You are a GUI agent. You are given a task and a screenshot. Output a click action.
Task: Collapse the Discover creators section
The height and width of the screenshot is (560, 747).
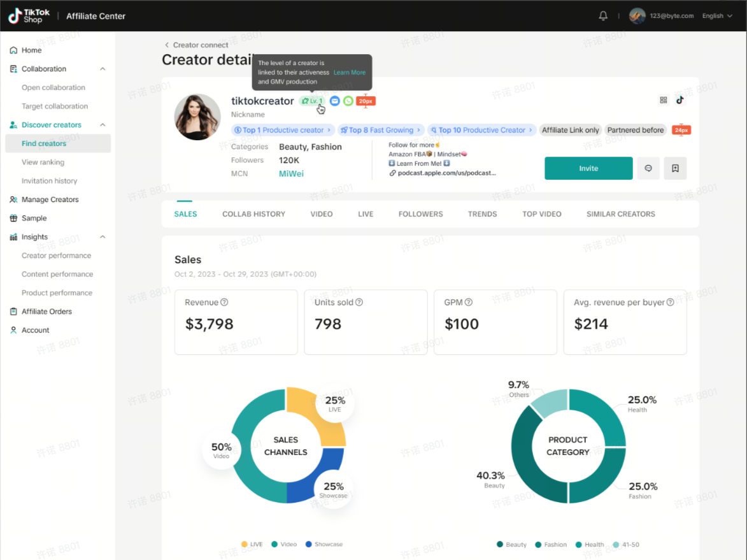[x=103, y=125]
